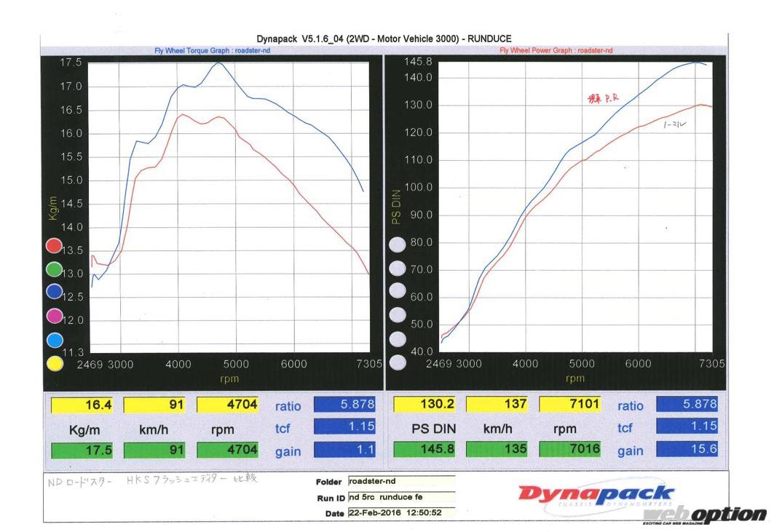Click the green 145.8 PS DIN power value
This screenshot has height=532, width=774.
tap(426, 450)
